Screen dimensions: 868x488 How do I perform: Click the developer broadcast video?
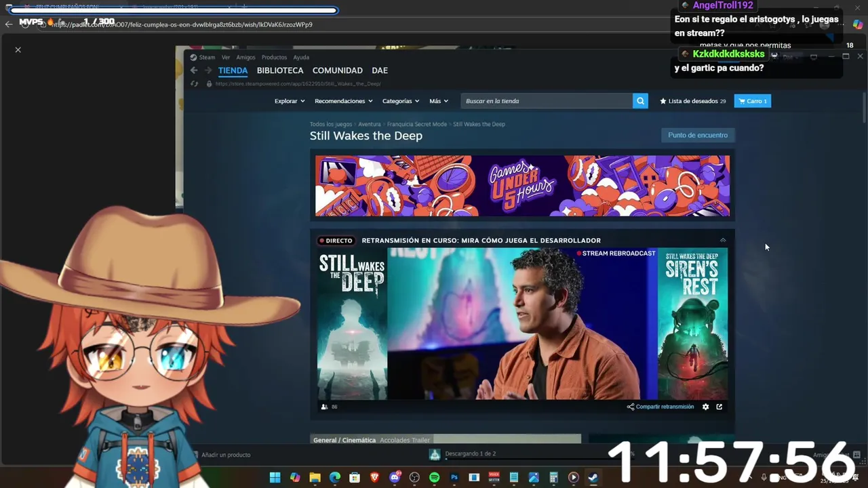[x=522, y=323]
